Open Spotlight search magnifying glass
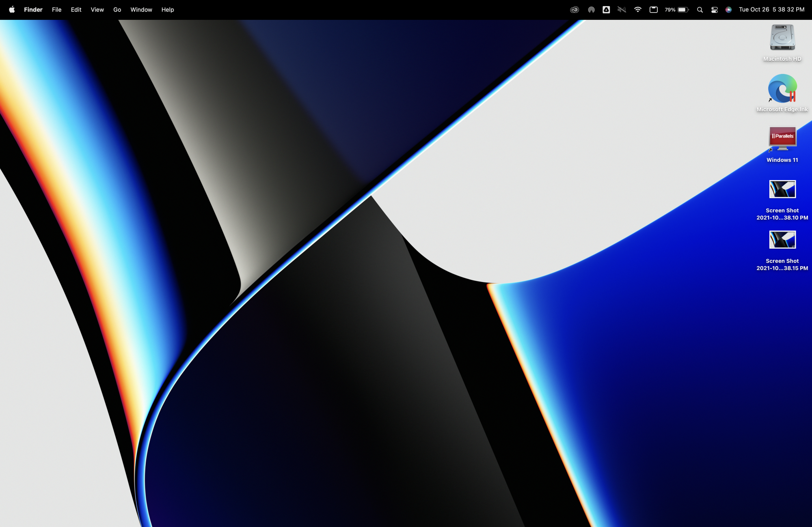The height and width of the screenshot is (527, 812). (x=700, y=10)
